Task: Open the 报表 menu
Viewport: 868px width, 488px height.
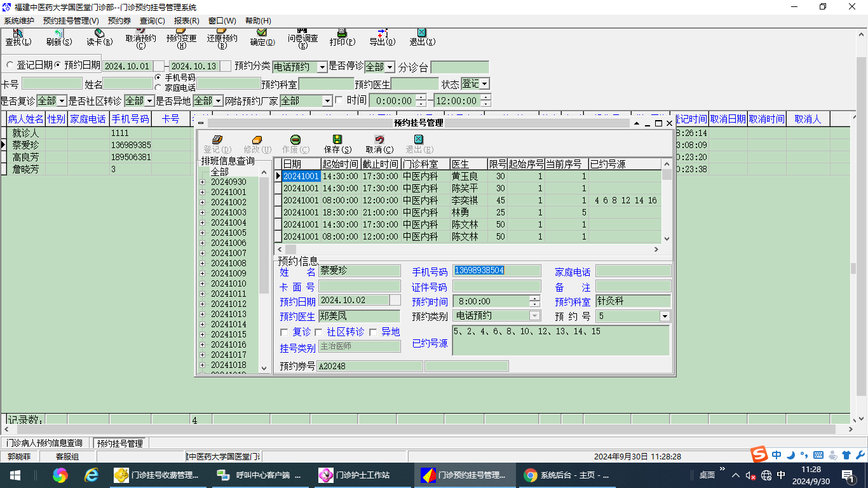Action: point(186,21)
